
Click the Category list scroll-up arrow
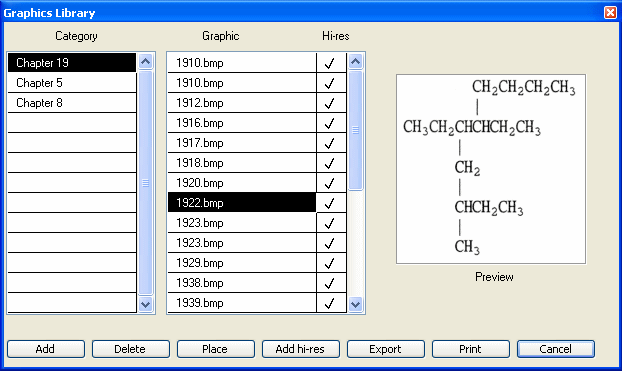[146, 62]
